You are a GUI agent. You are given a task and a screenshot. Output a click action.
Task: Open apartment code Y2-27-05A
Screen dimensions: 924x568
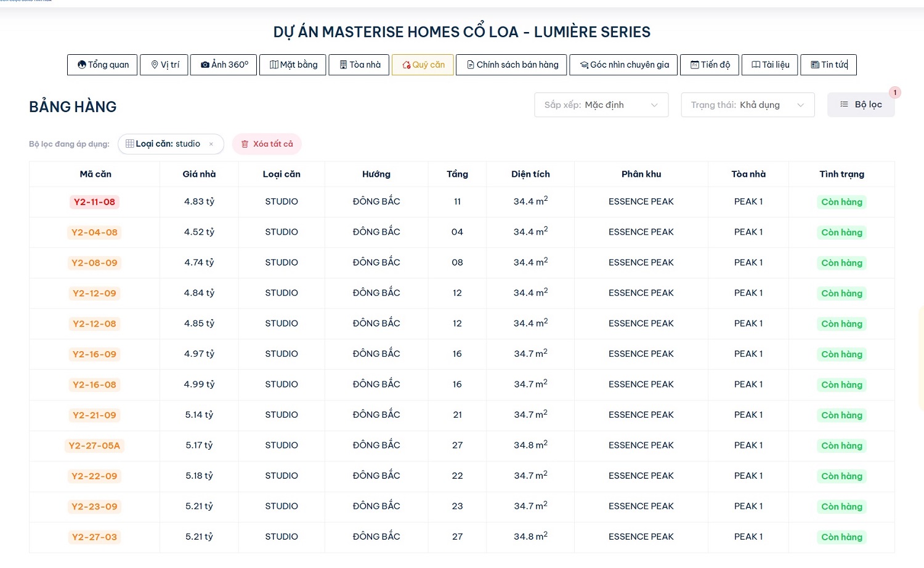pyautogui.click(x=94, y=446)
